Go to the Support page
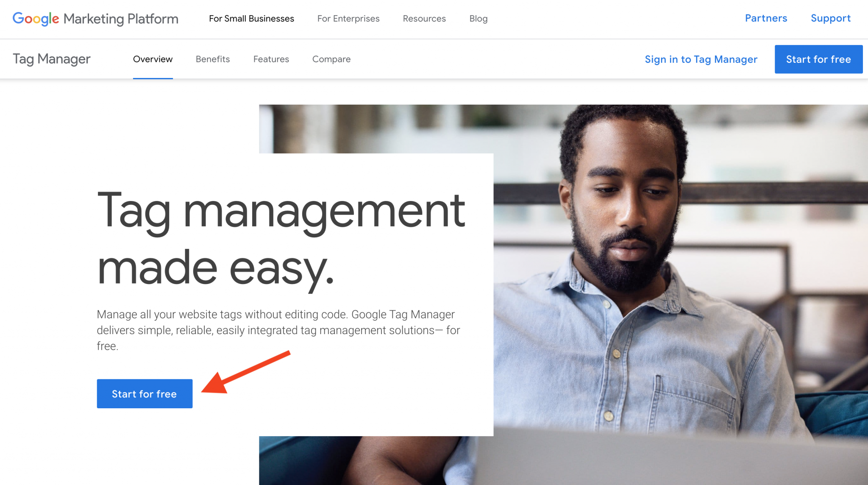868x485 pixels. point(830,18)
